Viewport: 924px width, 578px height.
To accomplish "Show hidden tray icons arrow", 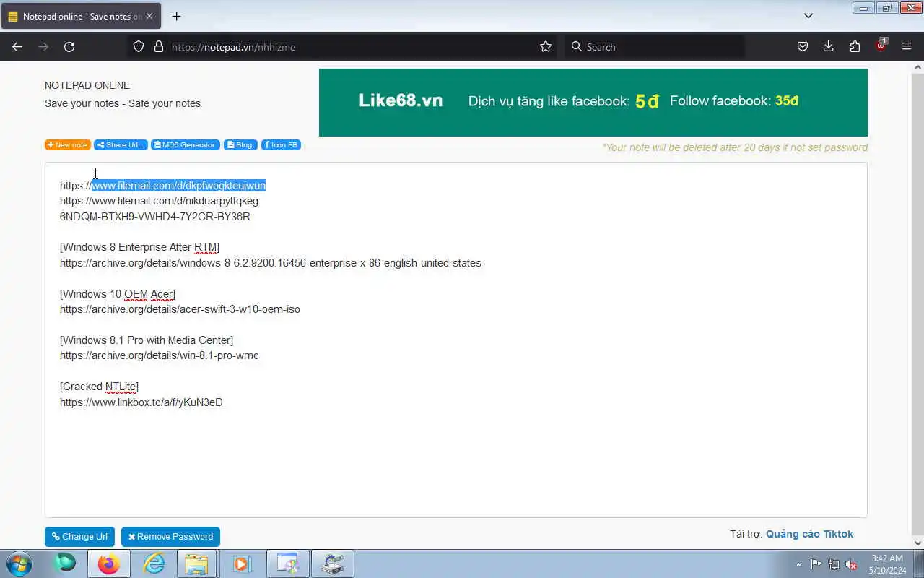I will tap(798, 564).
